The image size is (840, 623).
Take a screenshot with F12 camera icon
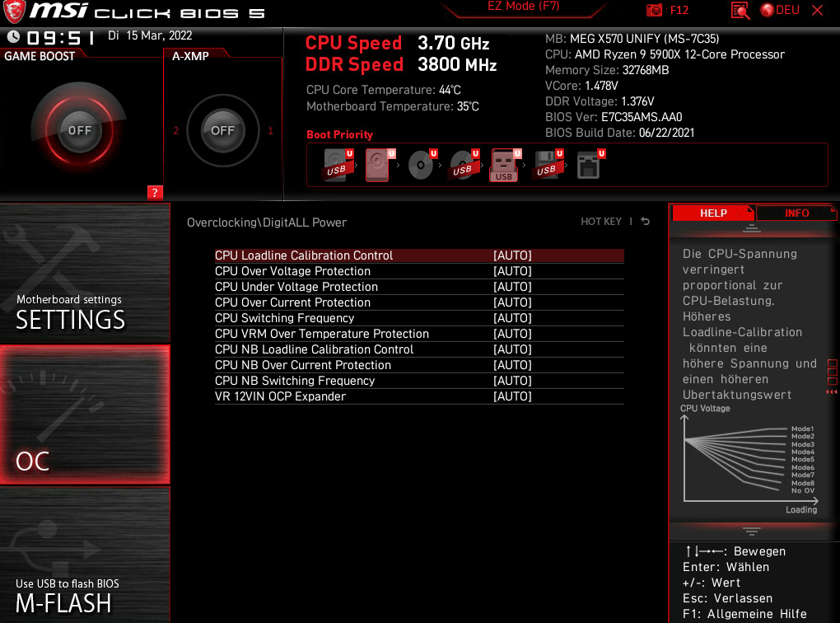[654, 10]
